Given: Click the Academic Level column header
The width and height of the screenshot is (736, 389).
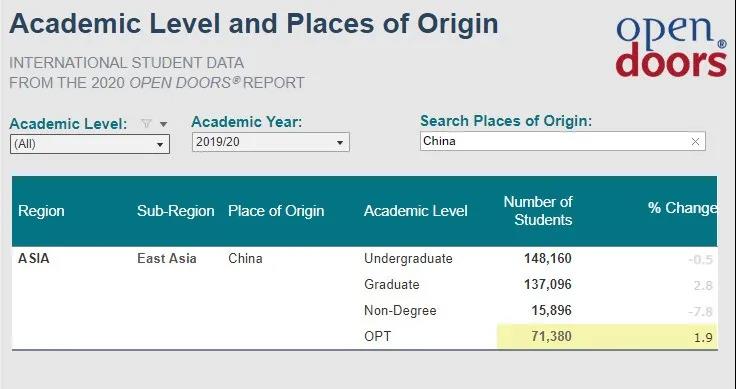Looking at the screenshot, I should click(415, 211).
